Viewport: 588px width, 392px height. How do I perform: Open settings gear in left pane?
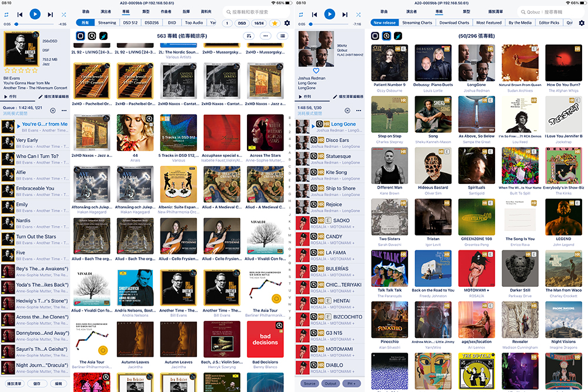click(288, 23)
